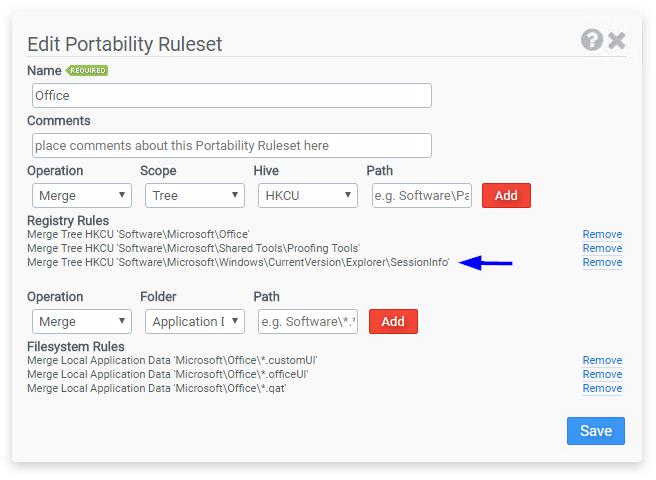Remove the *.qat filesystem rule
This screenshot has height=480, width=656.
[602, 388]
